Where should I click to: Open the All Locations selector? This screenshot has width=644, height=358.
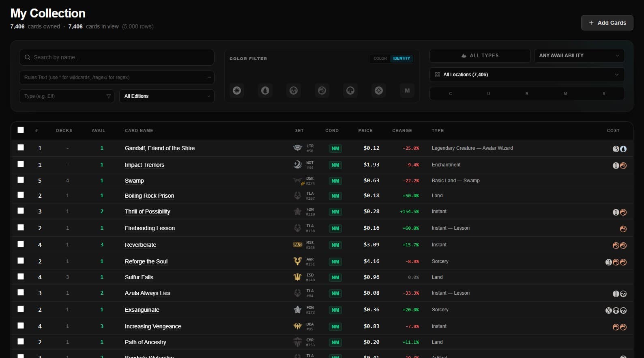coord(527,75)
